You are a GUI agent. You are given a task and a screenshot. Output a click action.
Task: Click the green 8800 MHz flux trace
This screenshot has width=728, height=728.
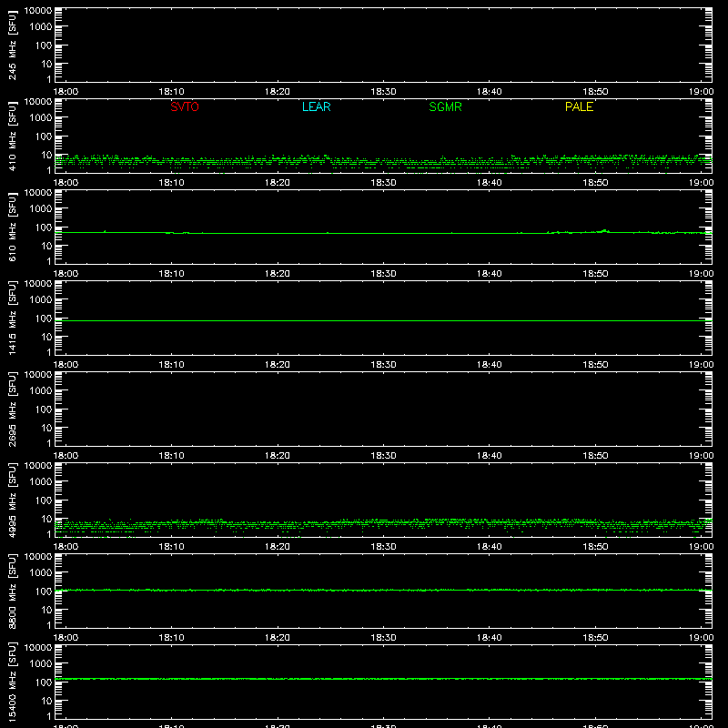click(383, 590)
